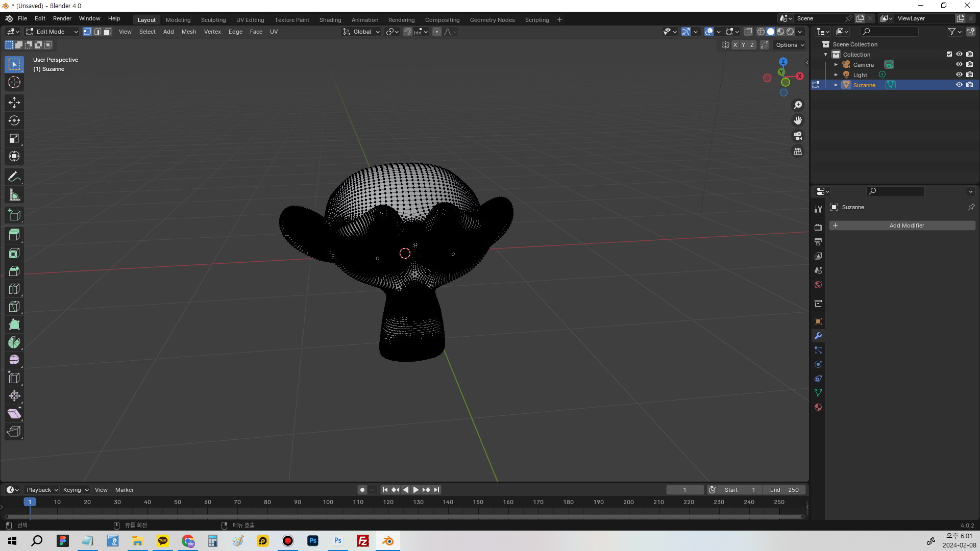Open the Options dropdown

point(790,45)
